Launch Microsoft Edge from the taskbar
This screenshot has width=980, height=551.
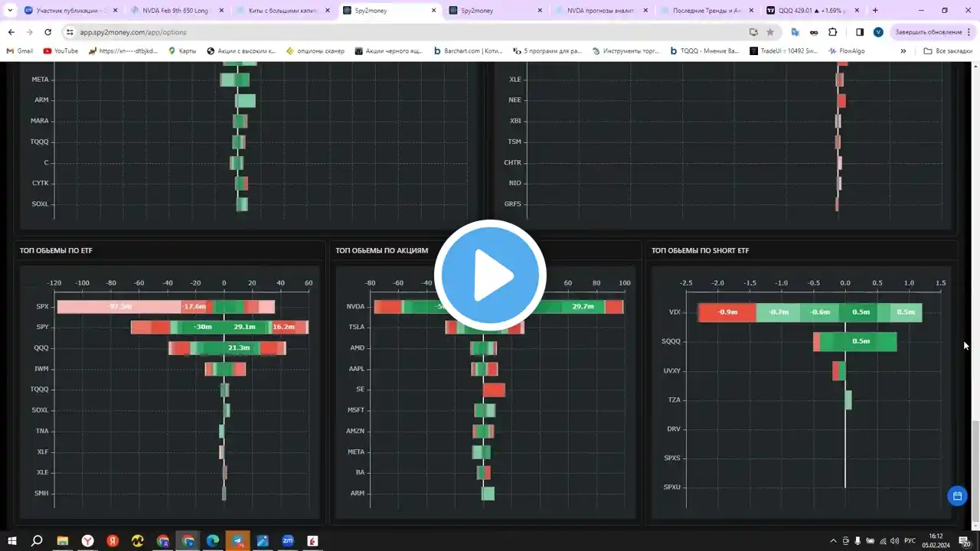click(x=213, y=541)
